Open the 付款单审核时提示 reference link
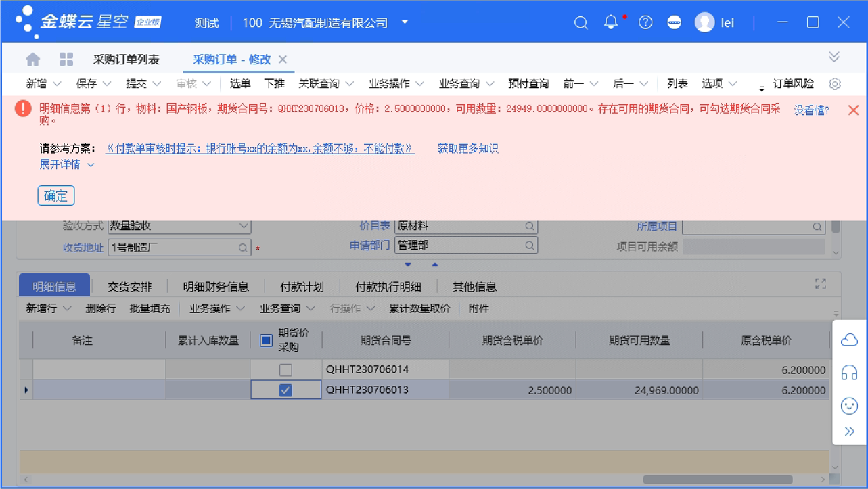The image size is (868, 489). coord(260,148)
